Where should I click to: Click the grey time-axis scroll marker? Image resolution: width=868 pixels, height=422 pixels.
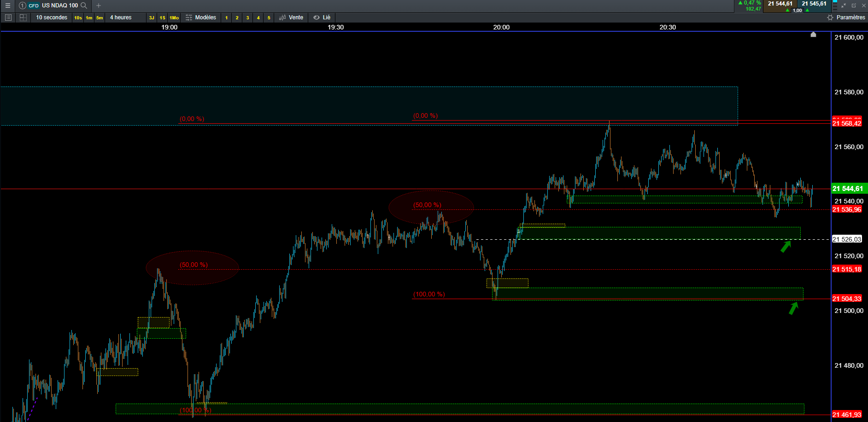click(813, 35)
